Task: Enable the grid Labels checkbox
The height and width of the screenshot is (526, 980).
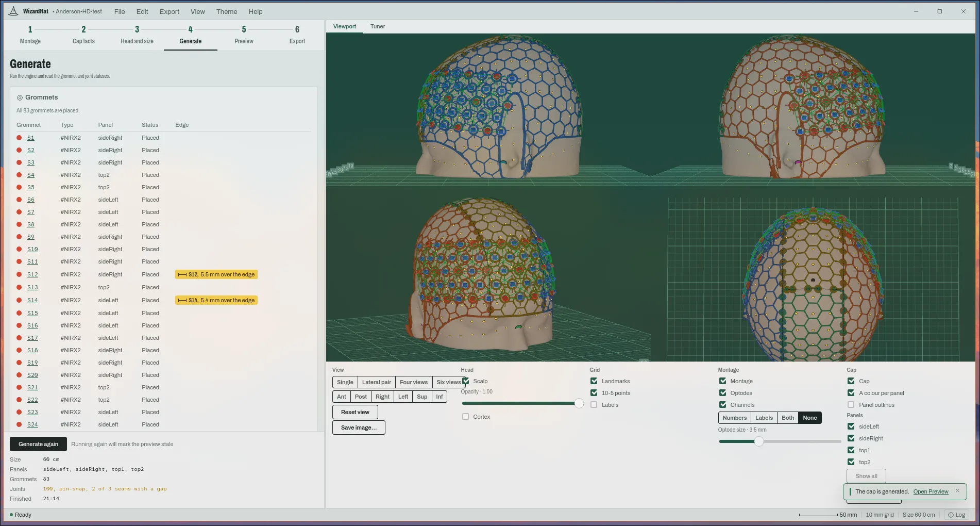Action: 594,405
